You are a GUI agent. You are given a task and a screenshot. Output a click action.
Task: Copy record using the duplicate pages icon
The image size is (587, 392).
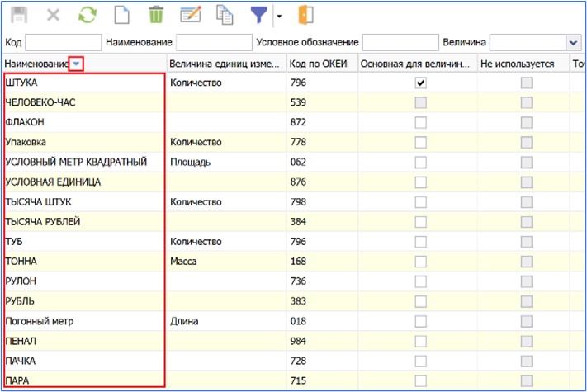[x=225, y=16]
